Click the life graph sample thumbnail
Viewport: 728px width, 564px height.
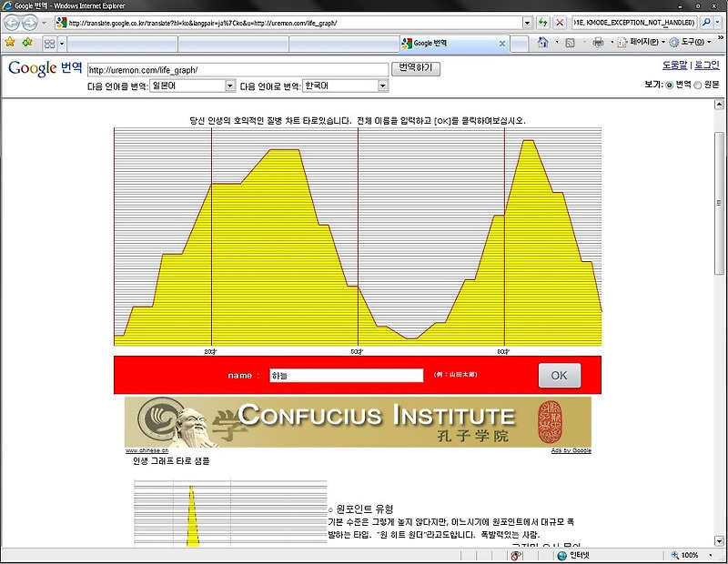[x=230, y=513]
